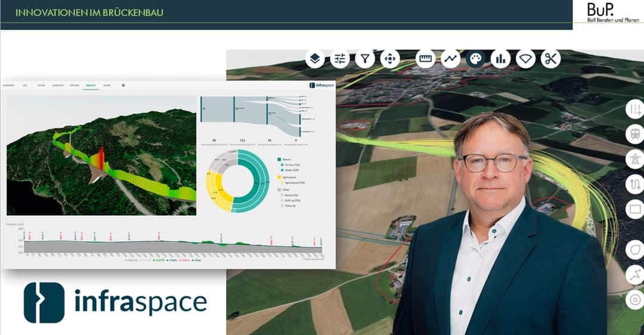This screenshot has height=335, width=644.
Task: Select the active Analyze tab
Action: click(x=91, y=85)
